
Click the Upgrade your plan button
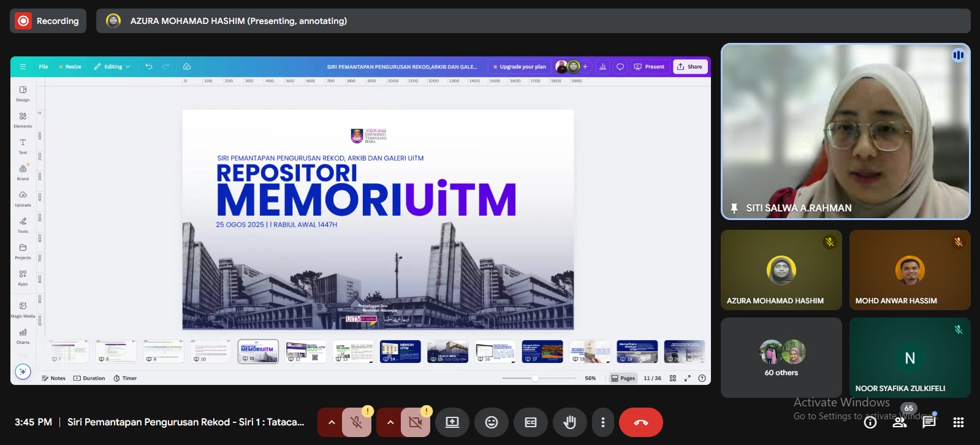pos(519,67)
